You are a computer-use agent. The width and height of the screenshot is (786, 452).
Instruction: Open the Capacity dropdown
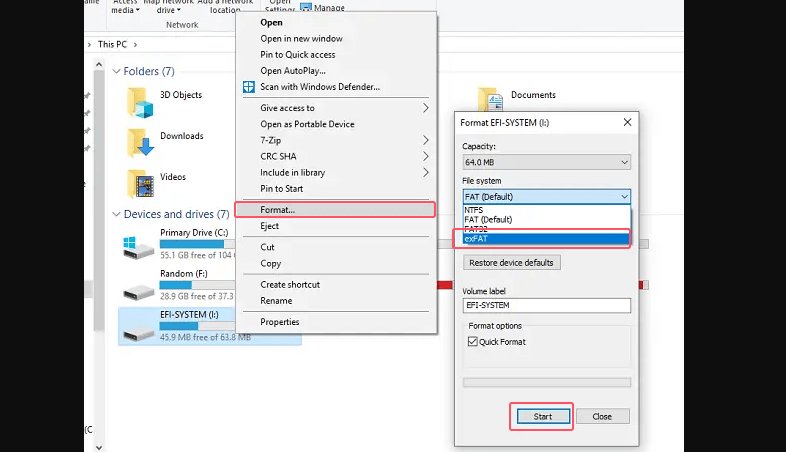tap(546, 162)
